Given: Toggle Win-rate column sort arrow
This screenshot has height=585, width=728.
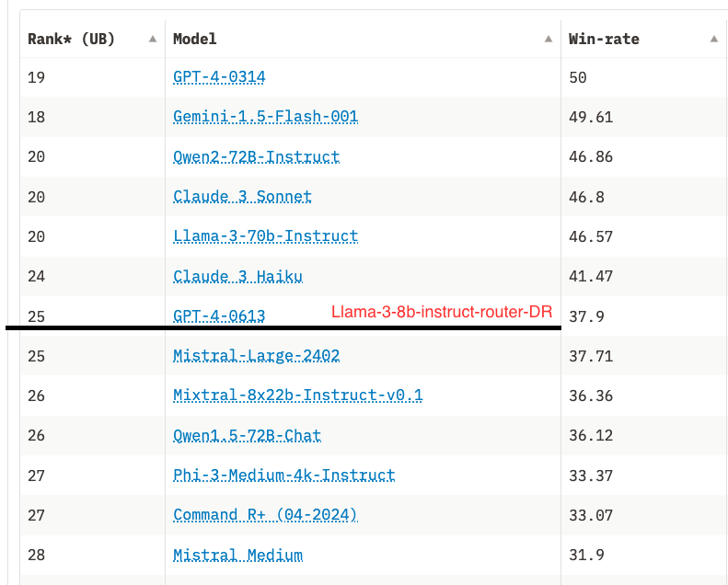Looking at the screenshot, I should pyautogui.click(x=714, y=39).
